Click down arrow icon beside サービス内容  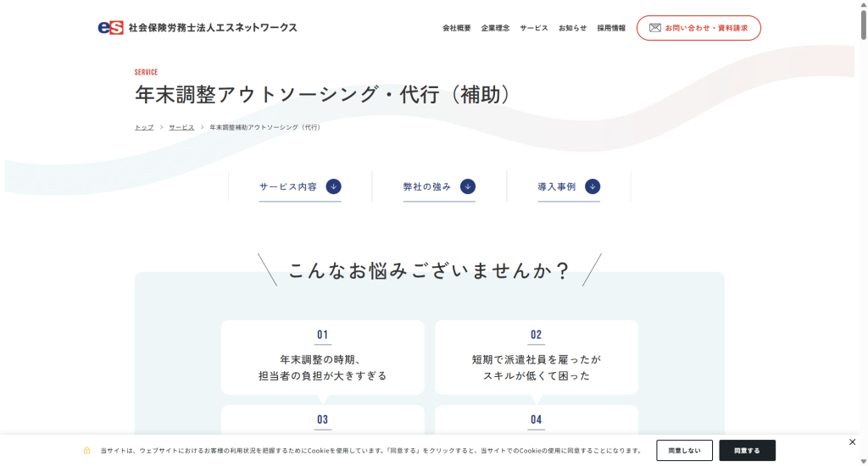333,186
